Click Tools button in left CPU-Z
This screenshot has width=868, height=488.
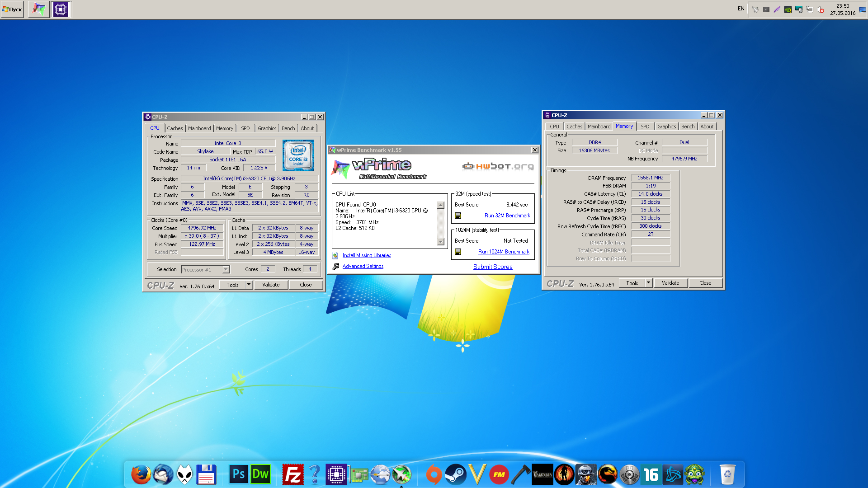click(x=232, y=285)
